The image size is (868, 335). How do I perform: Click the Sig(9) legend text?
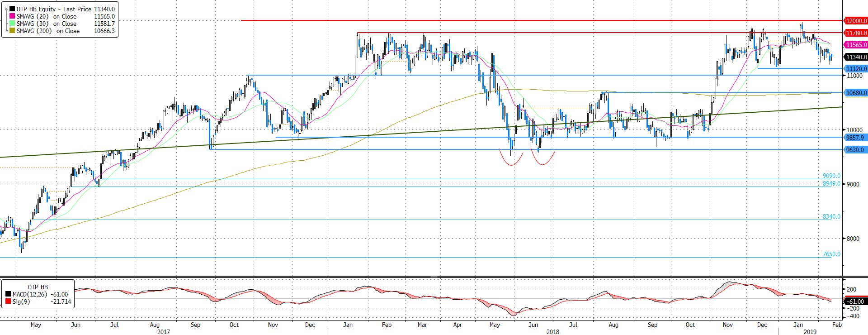pyautogui.click(x=21, y=301)
